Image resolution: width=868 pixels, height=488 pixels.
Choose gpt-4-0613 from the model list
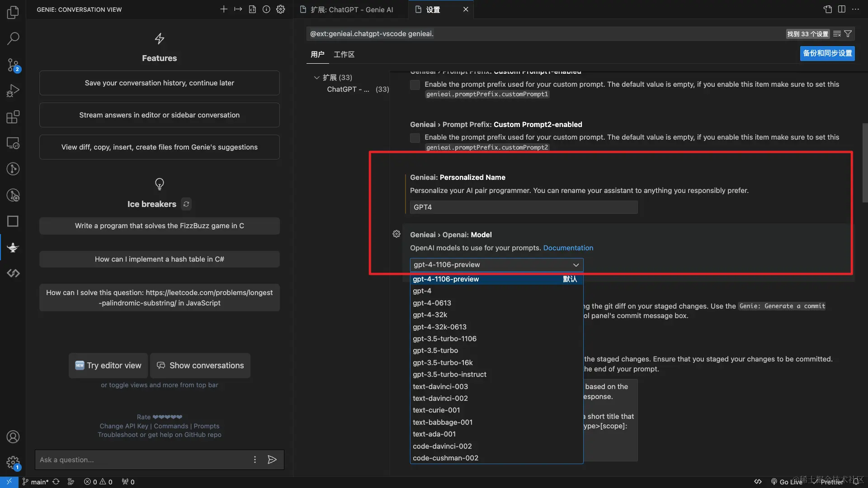tap(496, 303)
